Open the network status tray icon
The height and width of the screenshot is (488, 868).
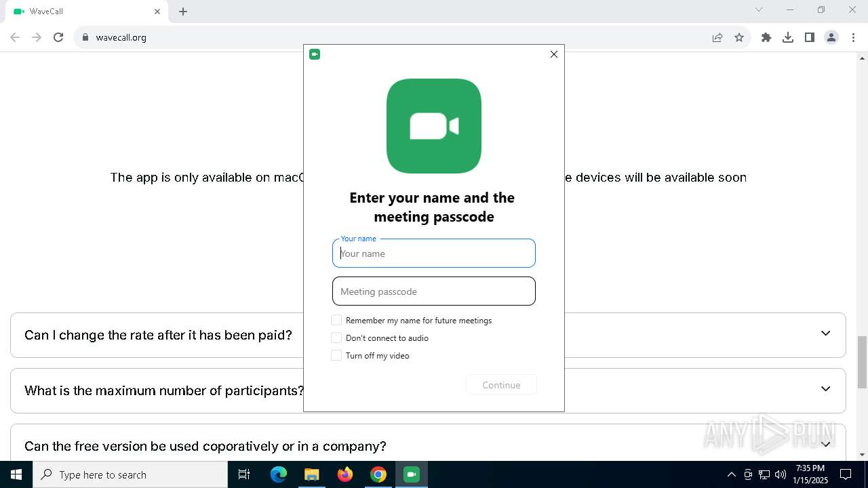click(764, 474)
